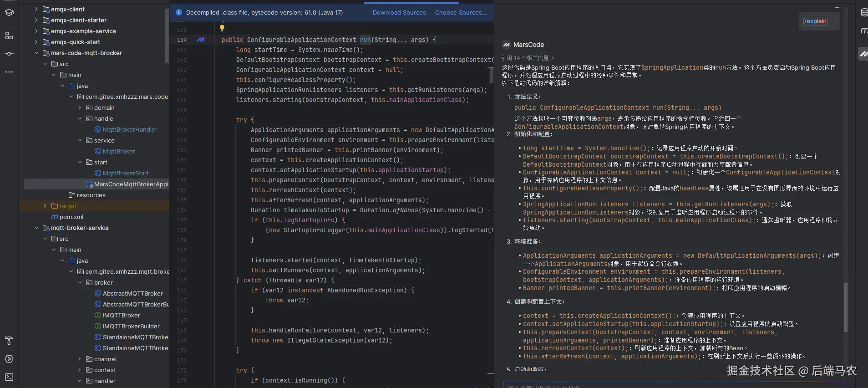Expand 引用 14 个相关信息 references
Screen dimensions: 868x388
(528, 58)
